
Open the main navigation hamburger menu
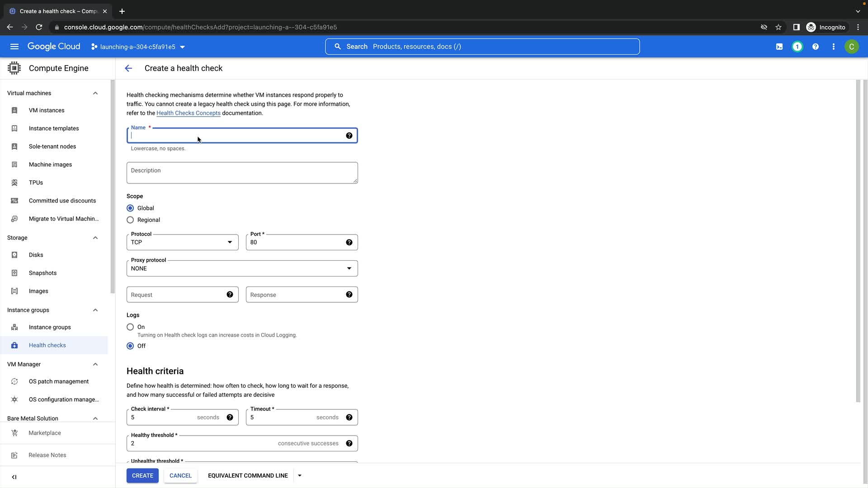(14, 47)
